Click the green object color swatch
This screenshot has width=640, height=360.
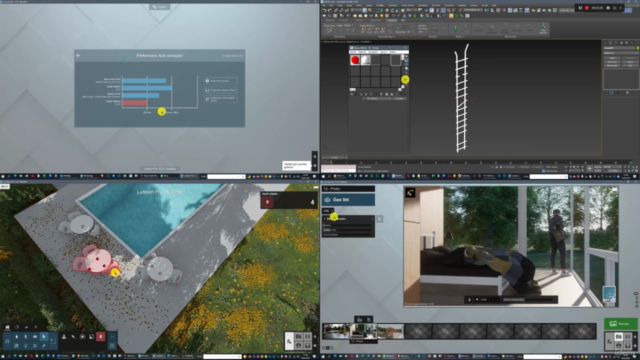[x=638, y=48]
